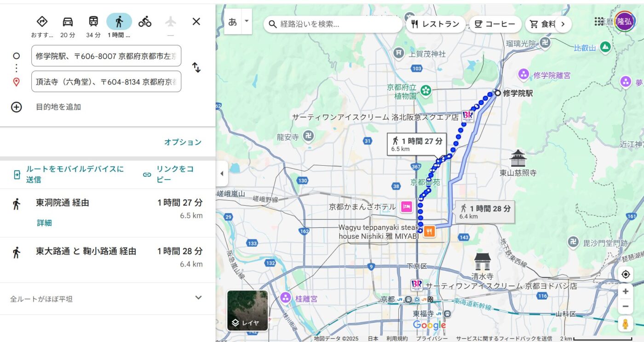
Task: Expand the 全ルートがほぼ平坦 elevation section
Action: coord(198,298)
